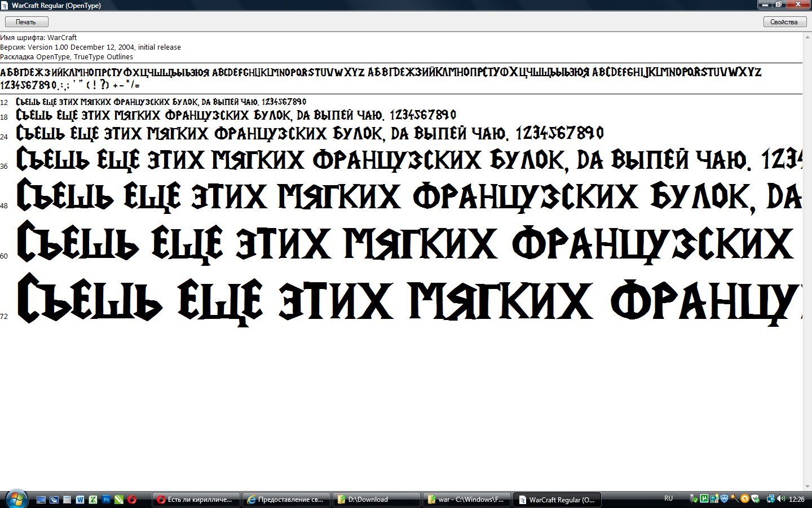Click Switch Between Windows quick launch icon
The image size is (812, 508).
(54, 500)
